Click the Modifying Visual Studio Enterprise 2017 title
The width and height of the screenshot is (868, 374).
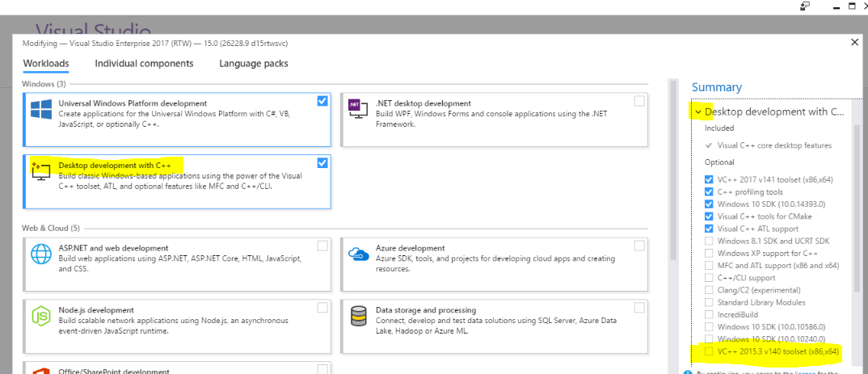[x=155, y=43]
